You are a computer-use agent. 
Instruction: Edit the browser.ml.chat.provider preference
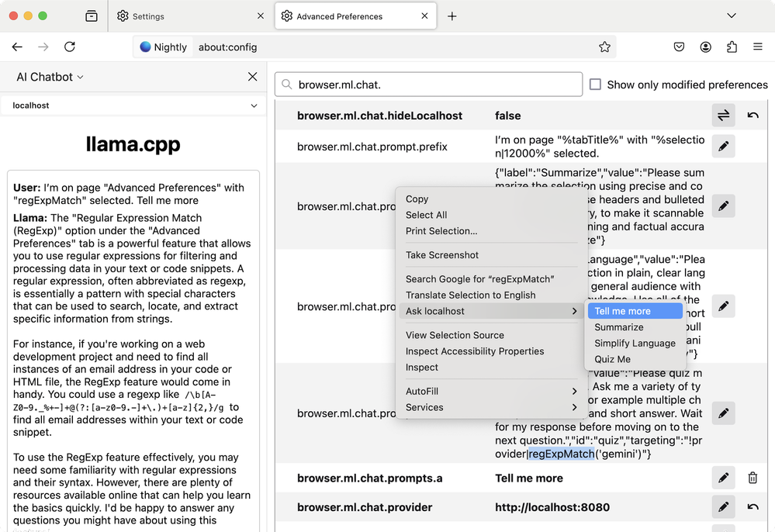point(724,507)
